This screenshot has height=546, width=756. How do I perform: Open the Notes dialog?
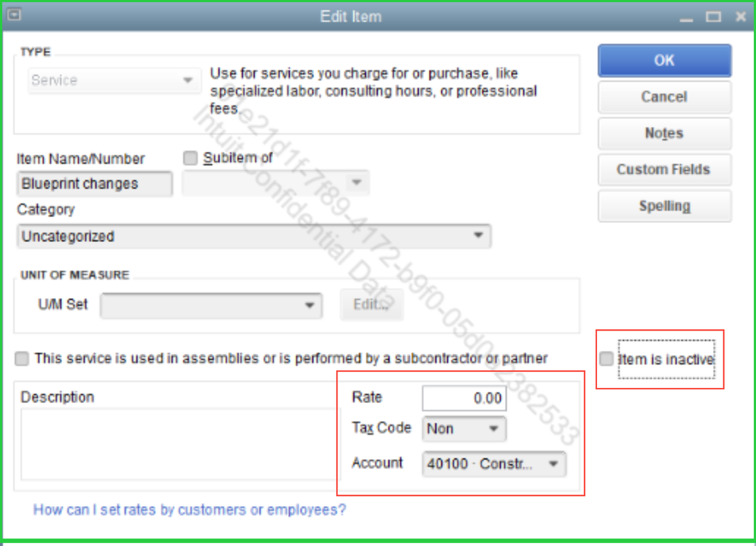pyautogui.click(x=664, y=133)
